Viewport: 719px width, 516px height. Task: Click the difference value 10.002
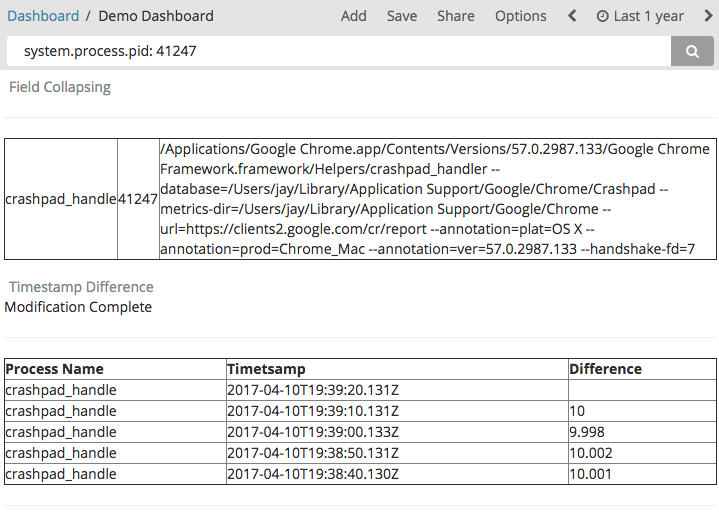(x=591, y=453)
